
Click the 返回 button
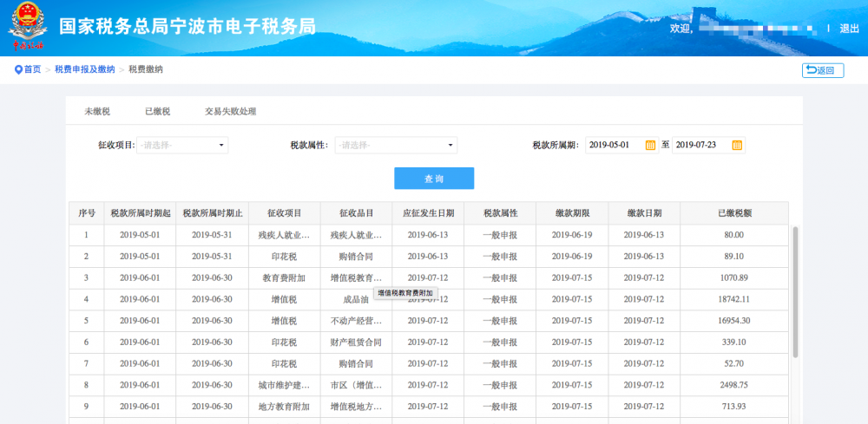(823, 70)
